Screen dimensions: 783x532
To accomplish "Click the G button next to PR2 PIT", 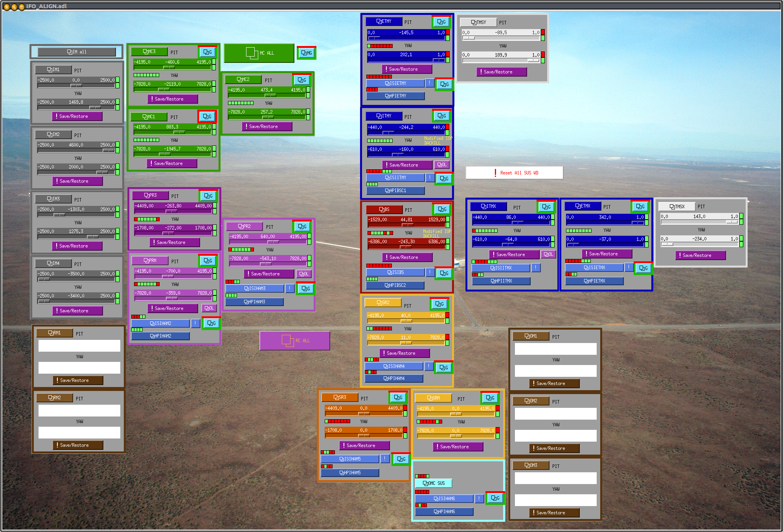I will [x=302, y=226].
